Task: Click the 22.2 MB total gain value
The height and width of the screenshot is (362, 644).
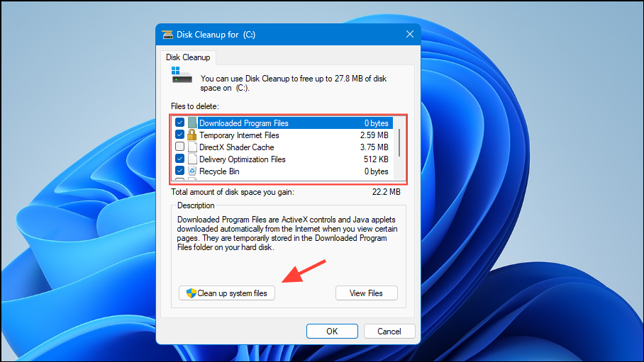Action: (x=386, y=192)
